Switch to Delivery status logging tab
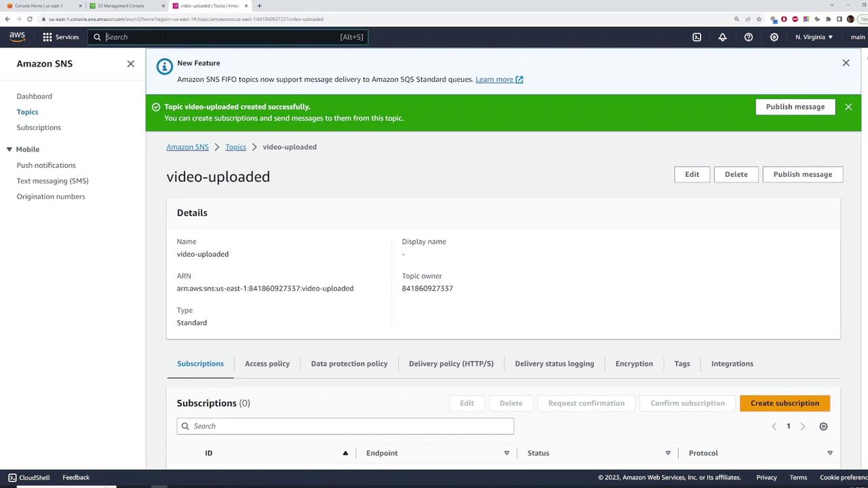868x488 pixels. point(554,364)
